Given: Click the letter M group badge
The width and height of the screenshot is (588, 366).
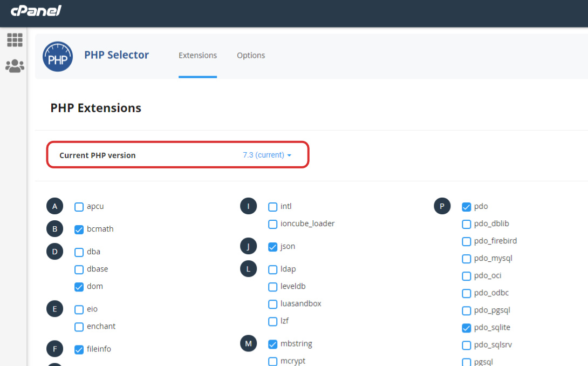Looking at the screenshot, I should click(248, 343).
